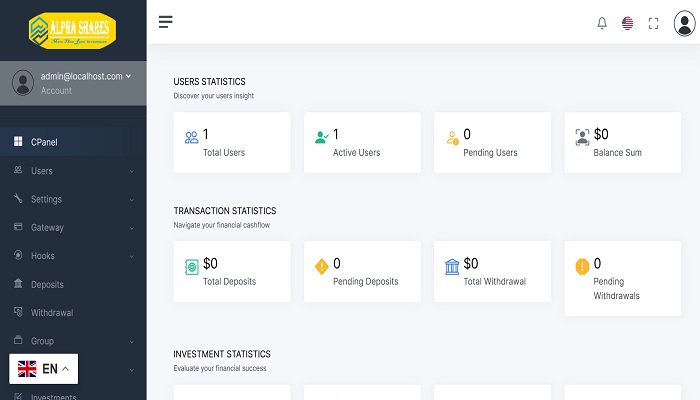Expand the Users sidebar menu

[73, 171]
